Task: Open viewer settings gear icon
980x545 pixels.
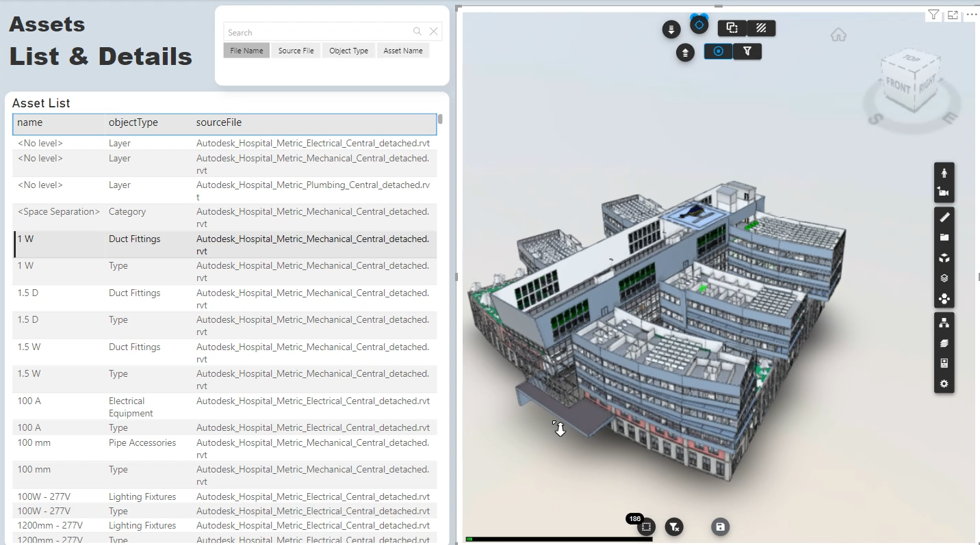Action: pyautogui.click(x=944, y=384)
